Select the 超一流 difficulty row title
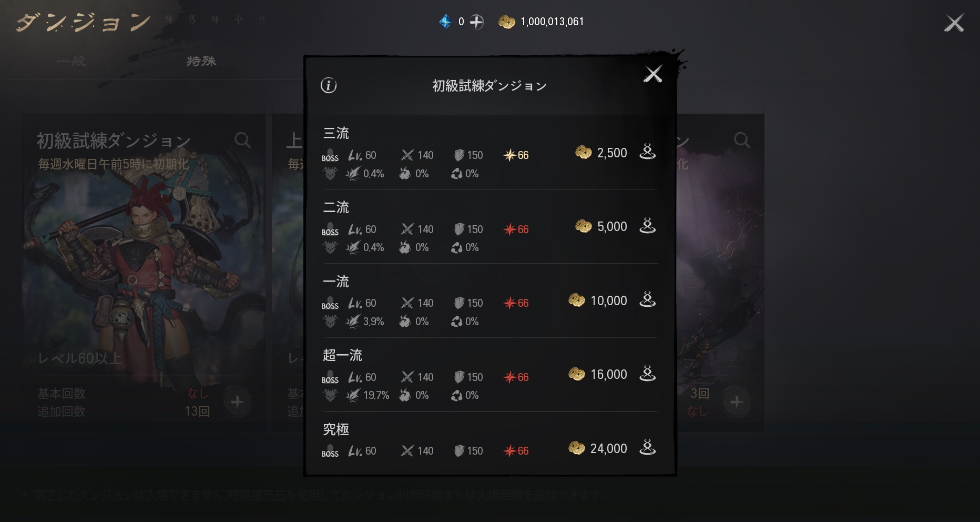Image resolution: width=980 pixels, height=522 pixels. point(342,355)
